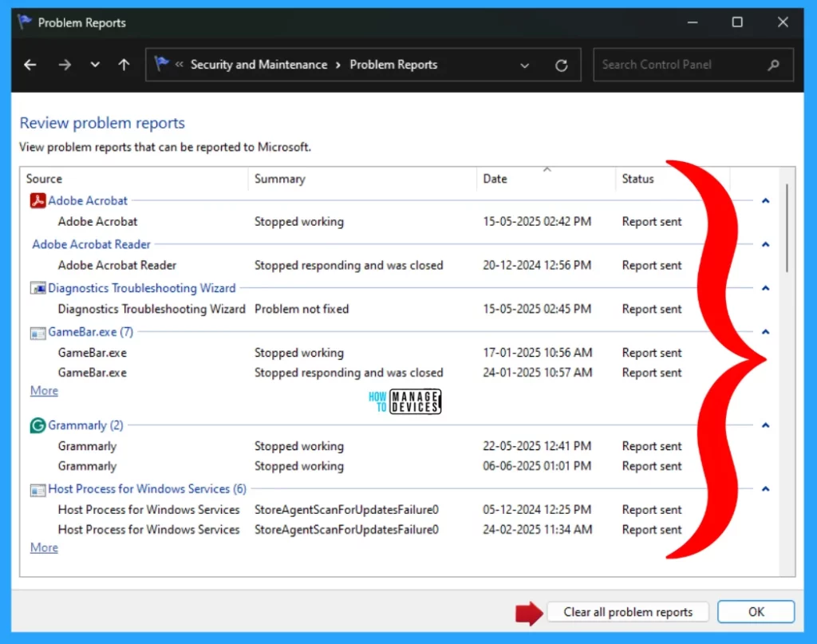Screen dimensions: 817x644
Task: Click the Adobe Acrobat group icon
Action: (37, 200)
